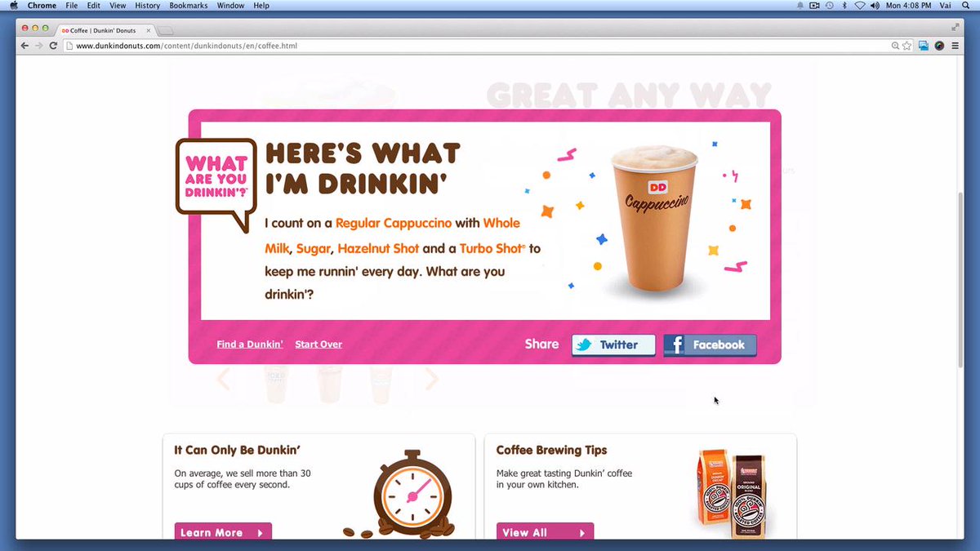This screenshot has height=551, width=980.
Task: Go forward with the browser forward arrow
Action: [39, 46]
